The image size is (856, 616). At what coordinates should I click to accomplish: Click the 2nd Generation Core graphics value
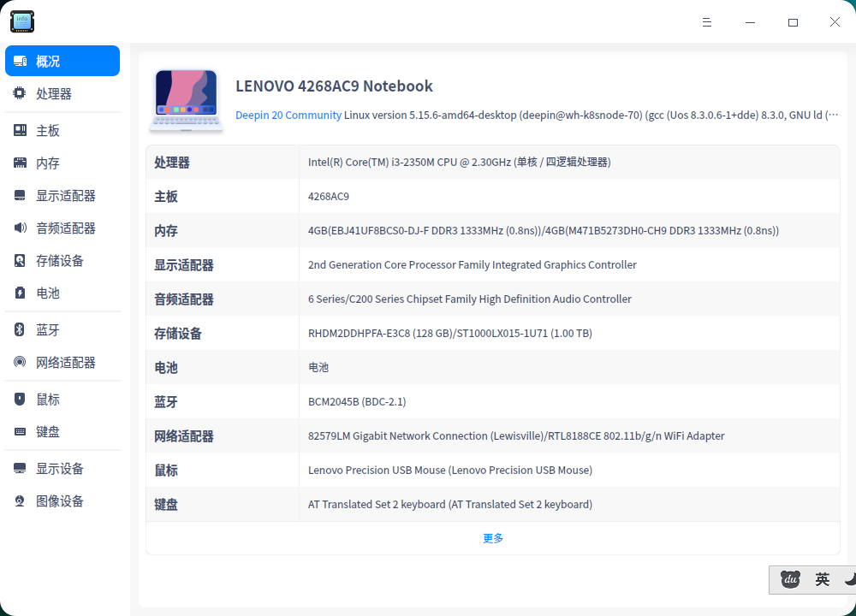coord(473,264)
